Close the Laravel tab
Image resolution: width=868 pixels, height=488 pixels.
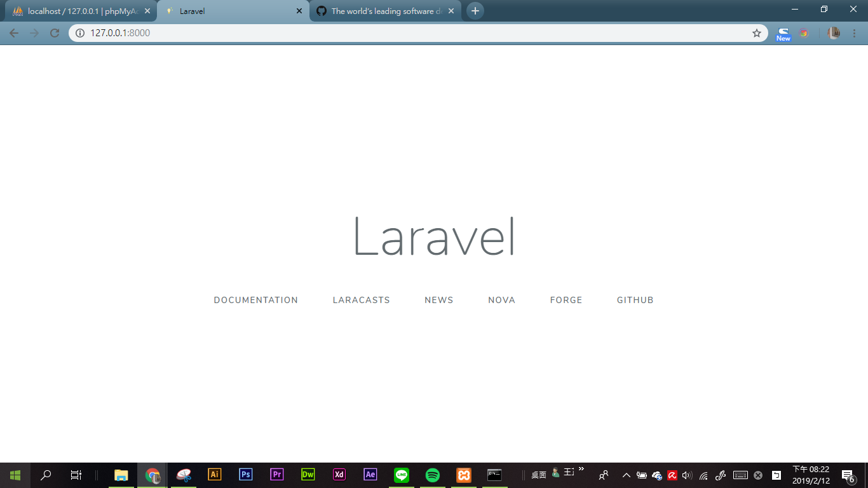(x=299, y=11)
